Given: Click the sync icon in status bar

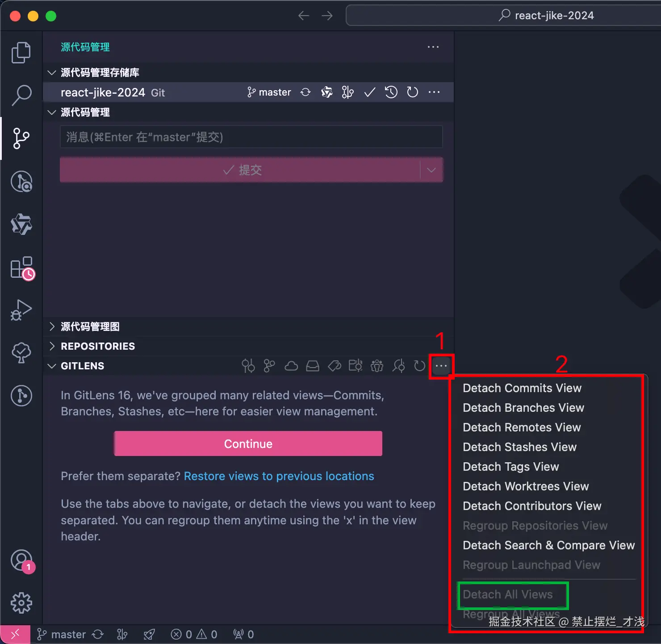Looking at the screenshot, I should point(98,634).
